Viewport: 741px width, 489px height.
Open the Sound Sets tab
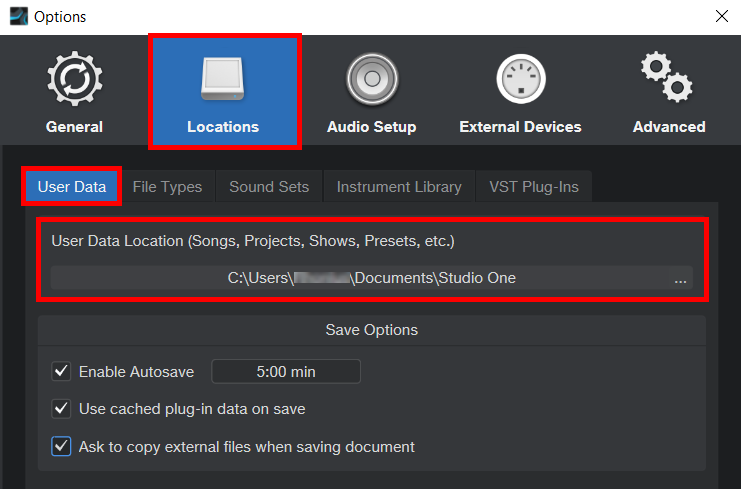[269, 187]
